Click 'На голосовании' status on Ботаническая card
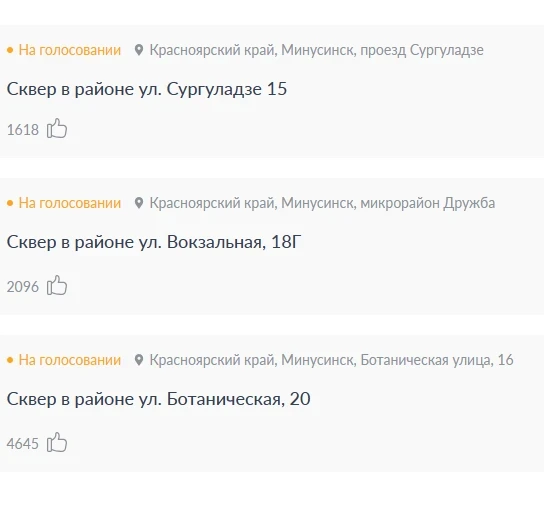Image resolution: width=544 pixels, height=506 pixels. [70, 360]
